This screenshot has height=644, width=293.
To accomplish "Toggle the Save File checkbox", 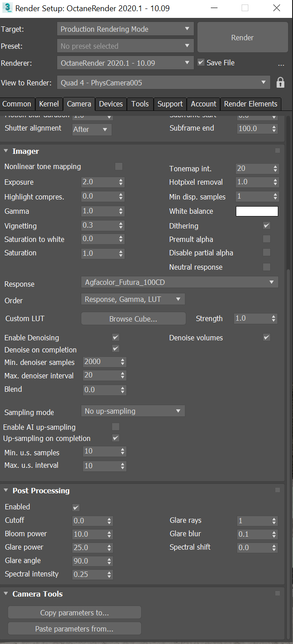I will click(x=201, y=63).
